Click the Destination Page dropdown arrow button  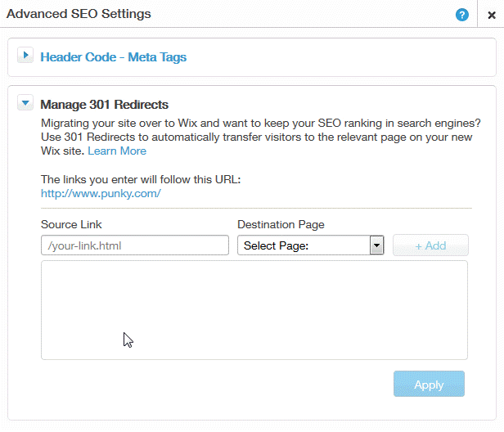click(376, 245)
